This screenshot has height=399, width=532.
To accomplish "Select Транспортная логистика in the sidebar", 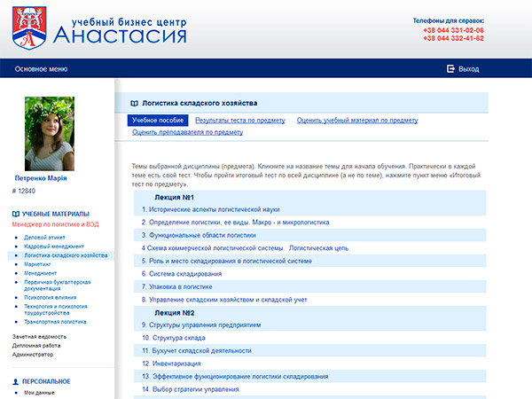I will (x=55, y=322).
